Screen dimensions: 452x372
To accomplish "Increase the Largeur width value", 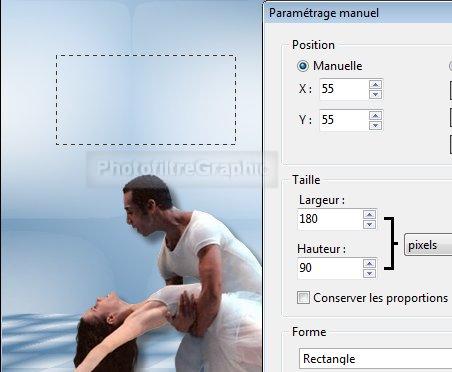I will (x=369, y=214).
